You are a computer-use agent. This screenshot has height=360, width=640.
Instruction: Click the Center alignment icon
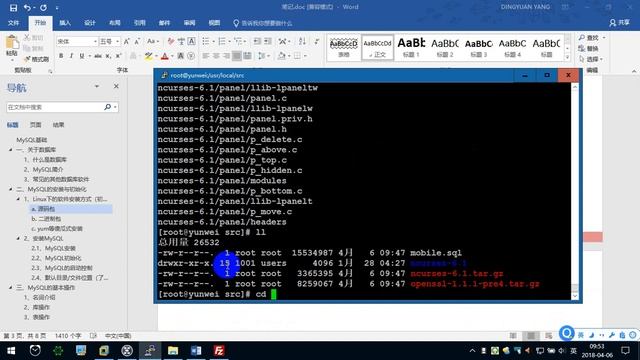pyautogui.click(x=216, y=56)
